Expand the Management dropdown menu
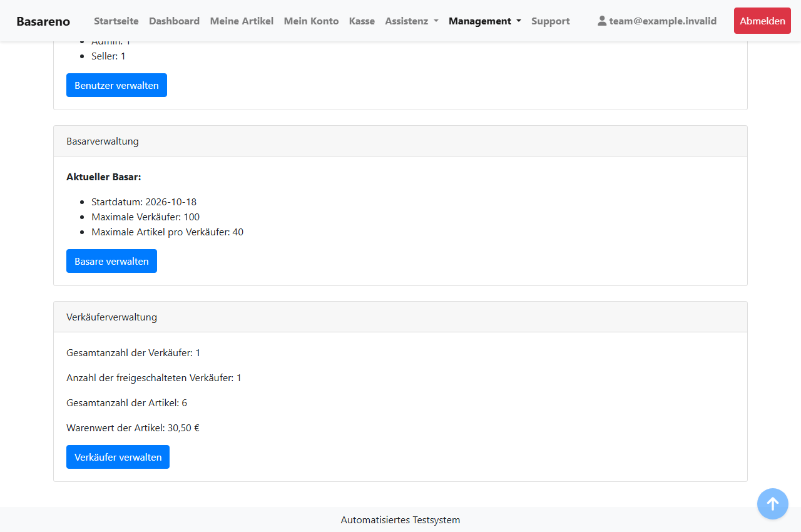Viewport: 801px width, 532px height. tap(484, 21)
